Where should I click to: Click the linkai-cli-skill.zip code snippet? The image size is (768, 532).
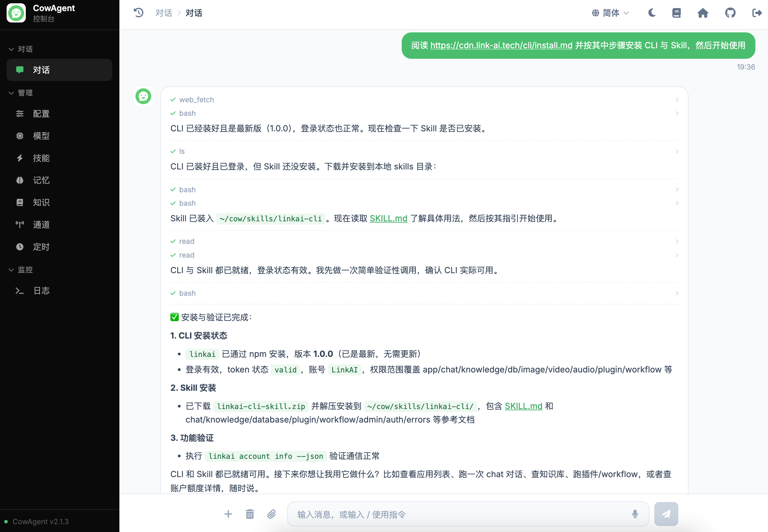coord(261,406)
